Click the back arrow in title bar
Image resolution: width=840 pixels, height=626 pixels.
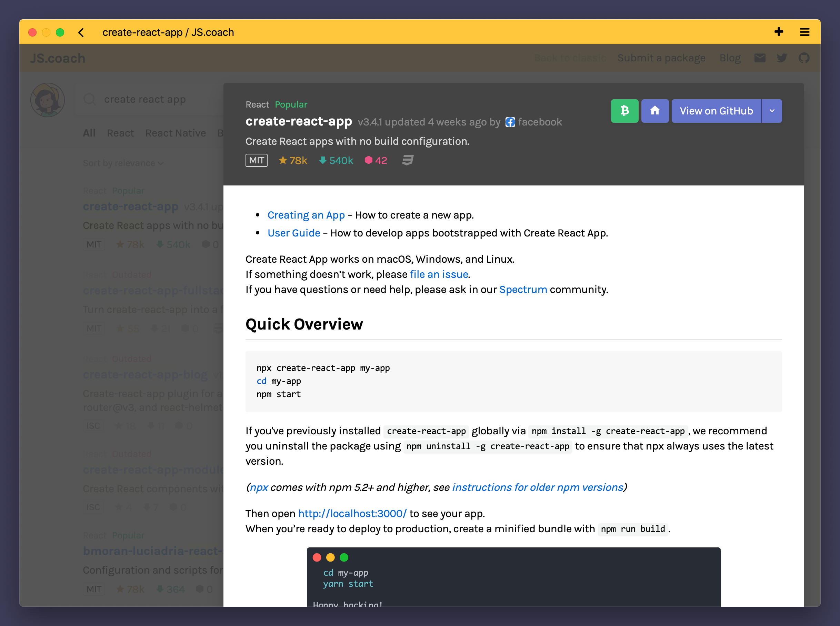pos(81,33)
